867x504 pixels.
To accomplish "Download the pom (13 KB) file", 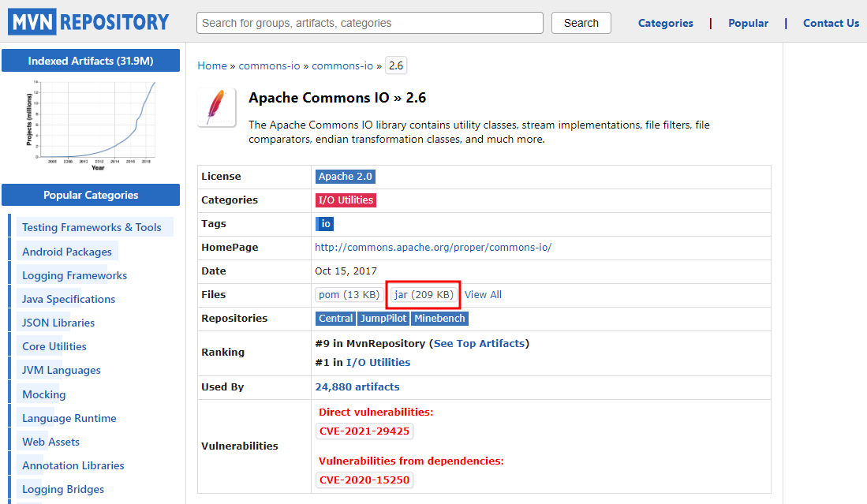I will pos(349,294).
